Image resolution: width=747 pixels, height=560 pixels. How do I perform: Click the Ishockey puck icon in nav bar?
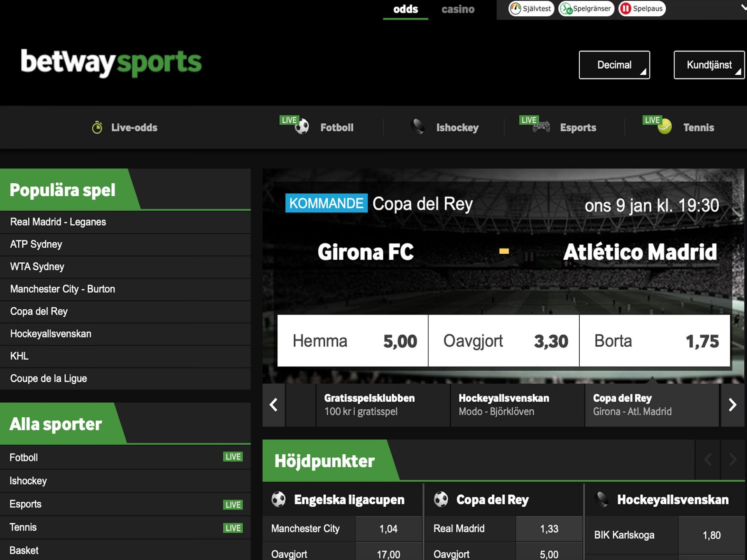pyautogui.click(x=418, y=127)
